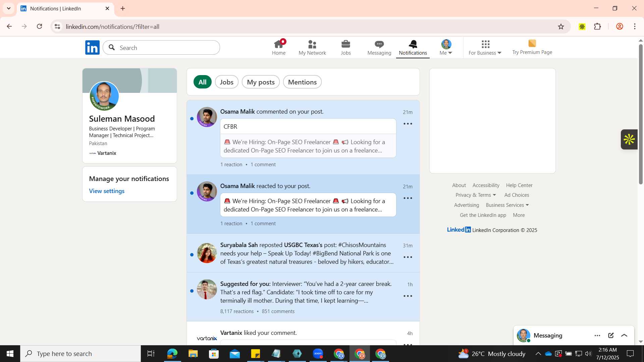The image size is (644, 362).
Task: Select the All filter pill
Action: coord(203,82)
